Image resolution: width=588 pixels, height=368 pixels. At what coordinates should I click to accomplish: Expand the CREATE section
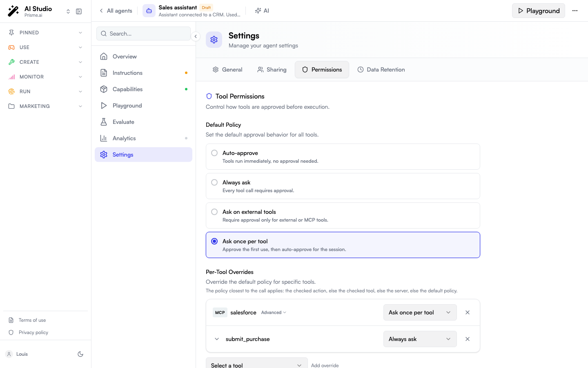[45, 62]
